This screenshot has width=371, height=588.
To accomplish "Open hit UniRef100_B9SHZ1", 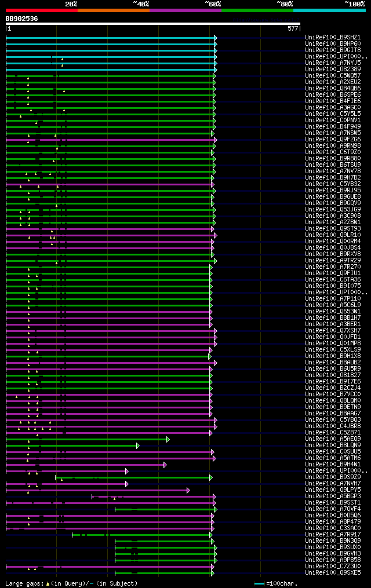I will tap(333, 38).
